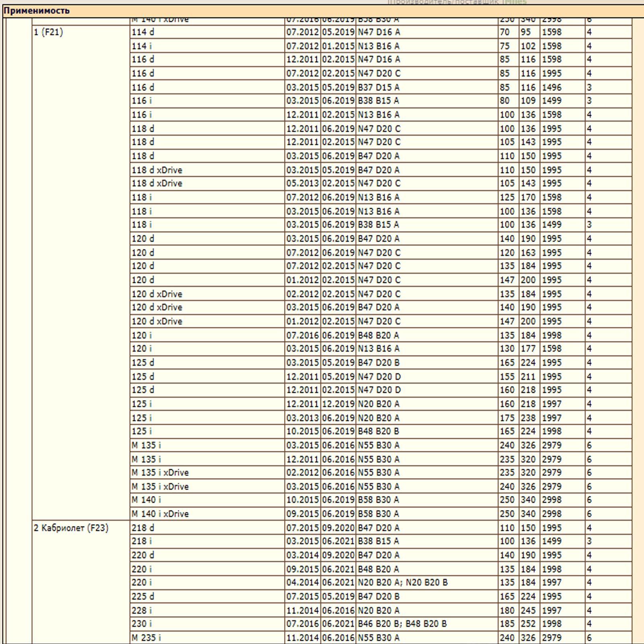
Task: Click the 218 d cabriolet variant
Action: (x=143, y=528)
